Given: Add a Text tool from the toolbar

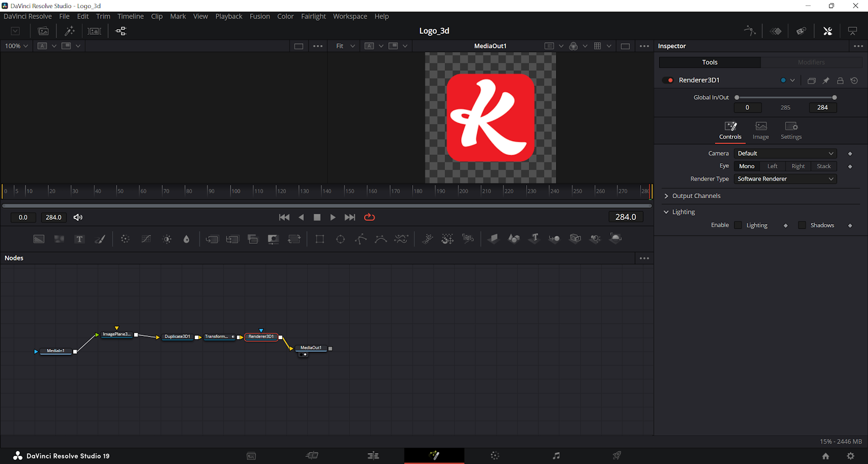Looking at the screenshot, I should click(79, 239).
